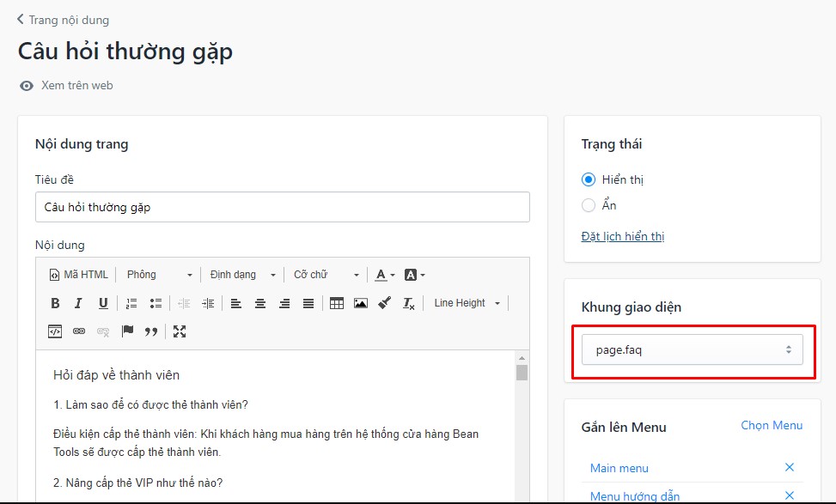836x504 pixels.
Task: Click the Chọn Menu link
Action: (772, 425)
